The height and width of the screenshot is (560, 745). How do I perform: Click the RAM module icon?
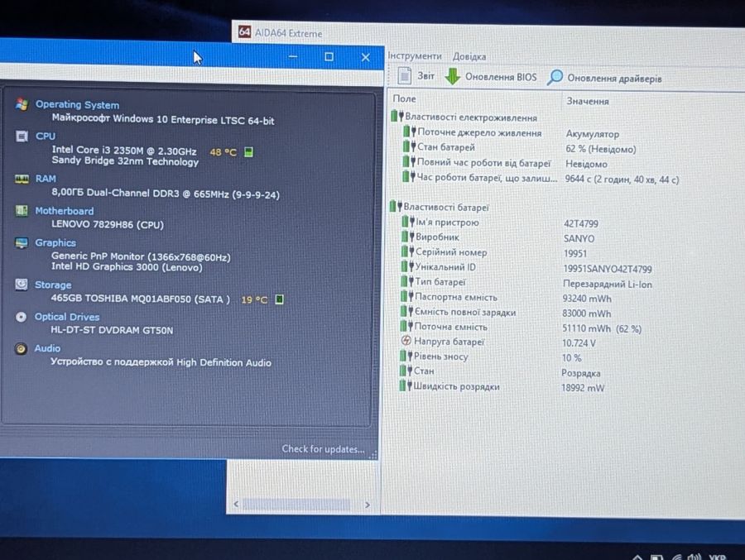click(22, 179)
